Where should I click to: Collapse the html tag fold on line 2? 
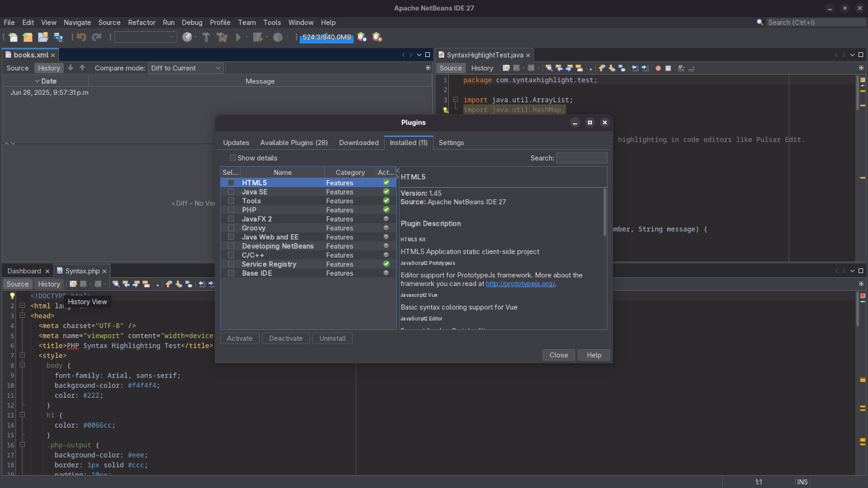(x=22, y=306)
